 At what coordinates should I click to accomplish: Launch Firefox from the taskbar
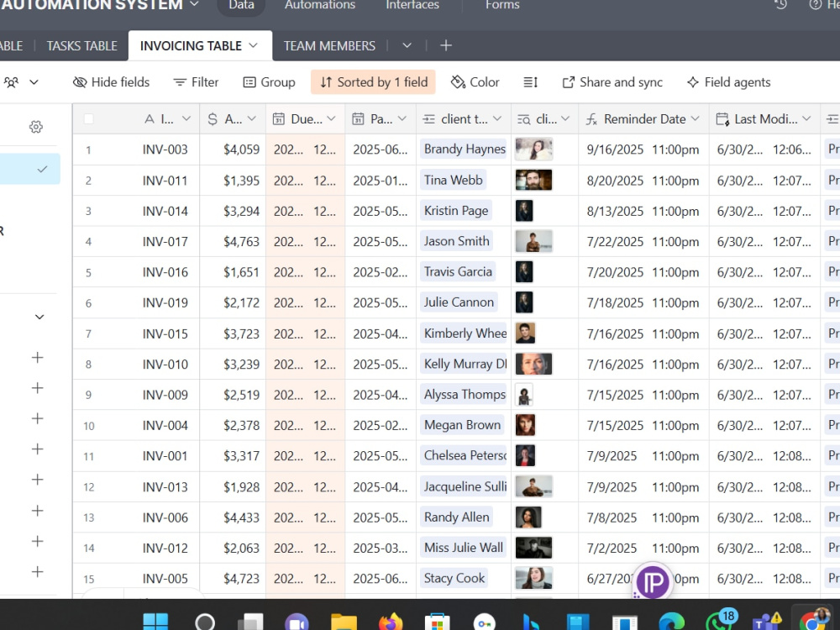tap(391, 622)
